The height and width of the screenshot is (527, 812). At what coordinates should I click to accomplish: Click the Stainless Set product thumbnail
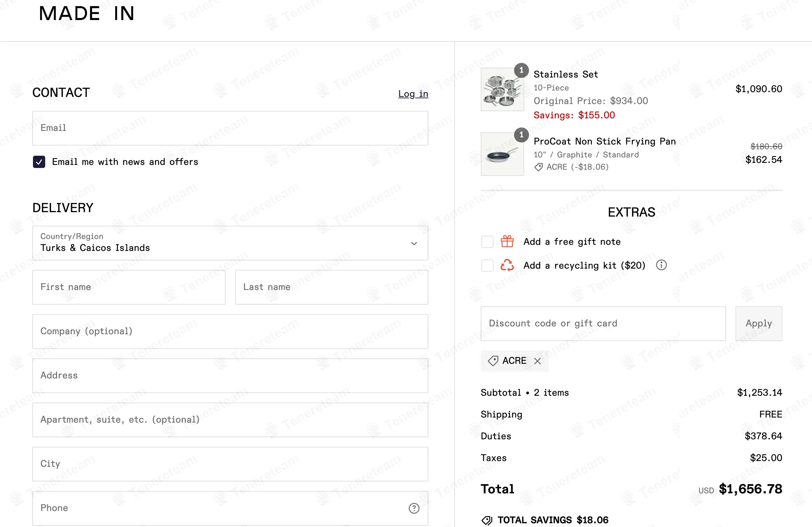tap(502, 89)
